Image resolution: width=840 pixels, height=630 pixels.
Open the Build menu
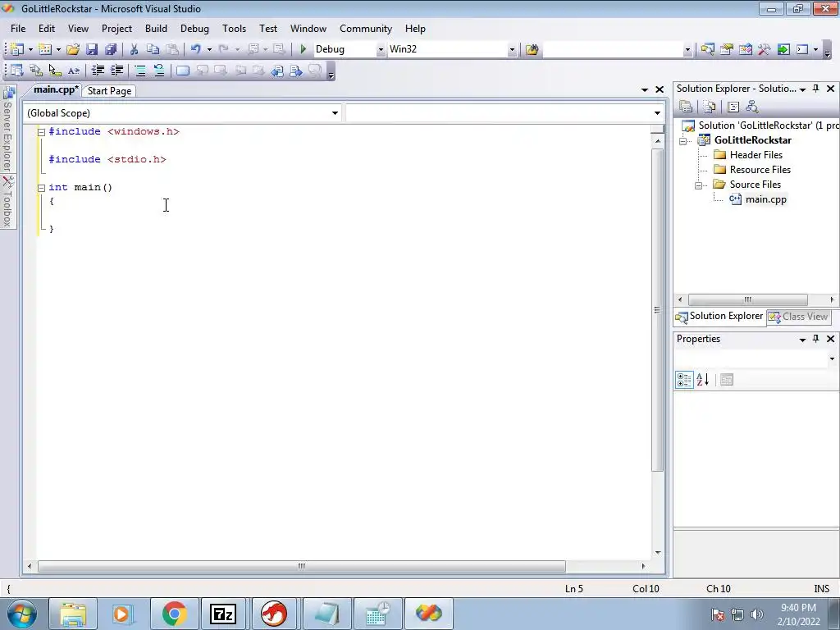pyautogui.click(x=156, y=29)
